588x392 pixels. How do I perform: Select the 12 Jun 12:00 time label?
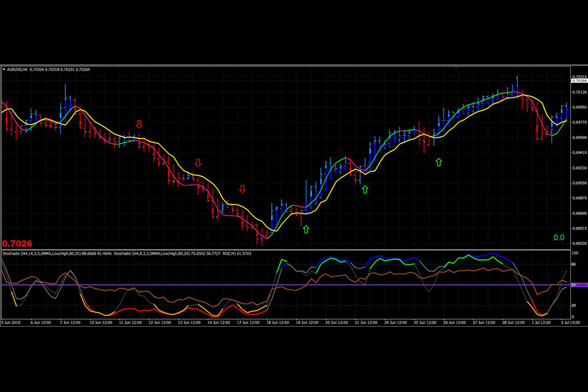(159, 322)
